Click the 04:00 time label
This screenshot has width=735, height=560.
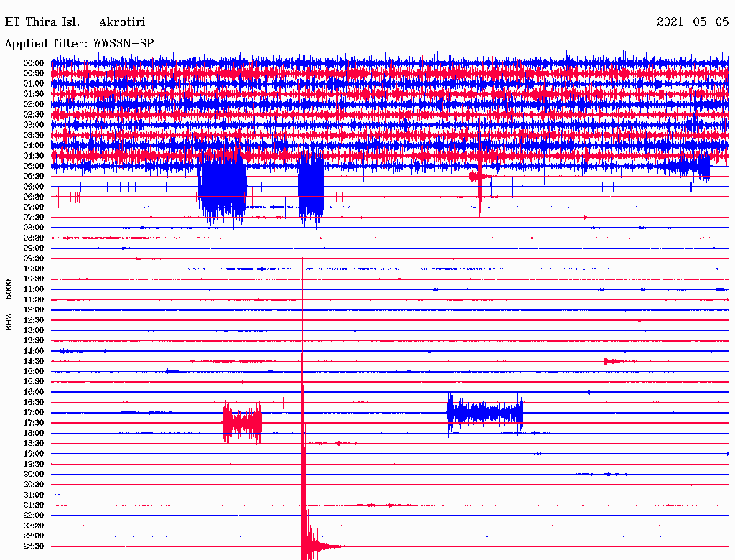pos(34,146)
